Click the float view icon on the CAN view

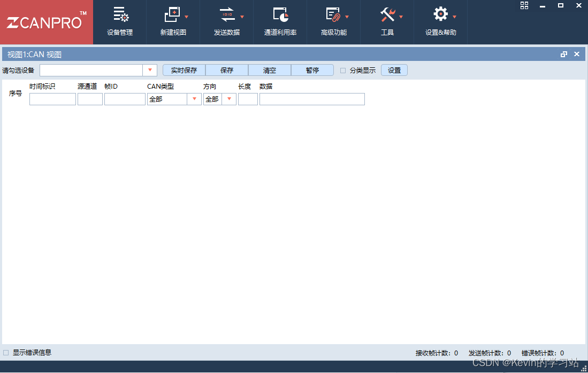pyautogui.click(x=563, y=54)
